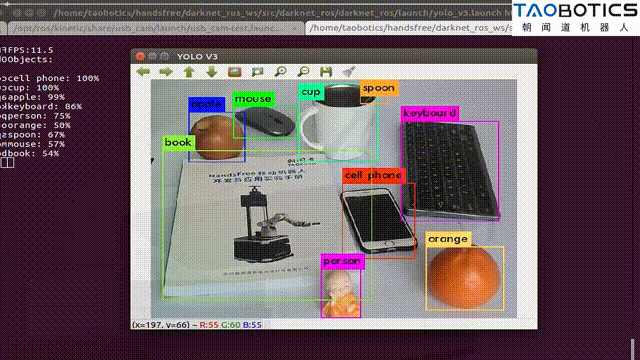Maximize the YOLO V3 window
640x360 pixels.
click(x=164, y=56)
